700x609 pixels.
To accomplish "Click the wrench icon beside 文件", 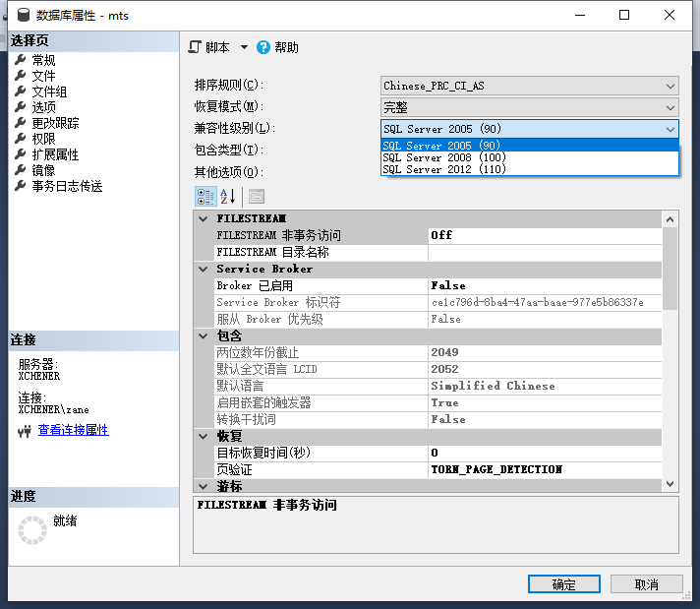I will point(20,76).
